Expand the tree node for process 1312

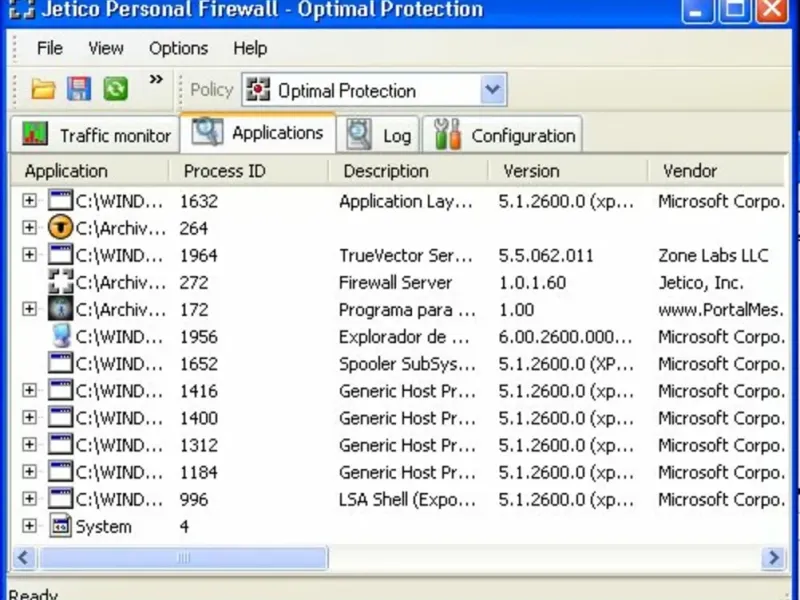coord(29,444)
